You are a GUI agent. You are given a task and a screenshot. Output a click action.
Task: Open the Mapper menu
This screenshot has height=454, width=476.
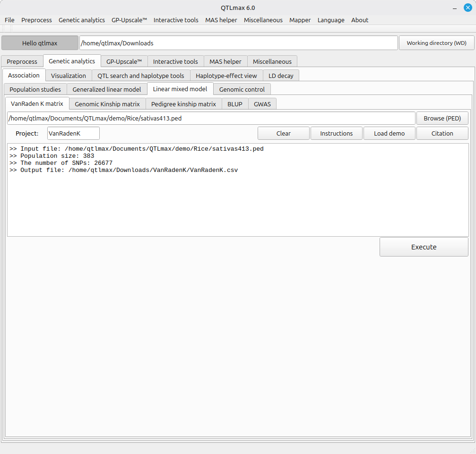coord(300,20)
